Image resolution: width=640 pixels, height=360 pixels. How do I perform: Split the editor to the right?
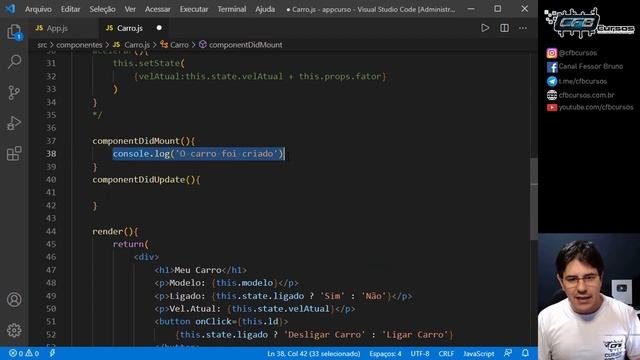(504, 28)
